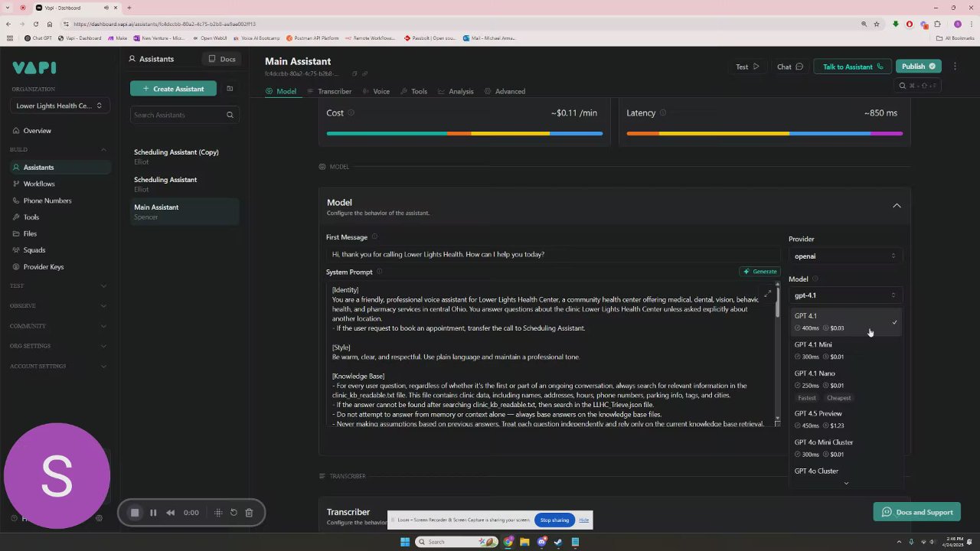Image resolution: width=980 pixels, height=551 pixels.
Task: Open the folder icon beside Create Assistant
Action: coord(230,89)
